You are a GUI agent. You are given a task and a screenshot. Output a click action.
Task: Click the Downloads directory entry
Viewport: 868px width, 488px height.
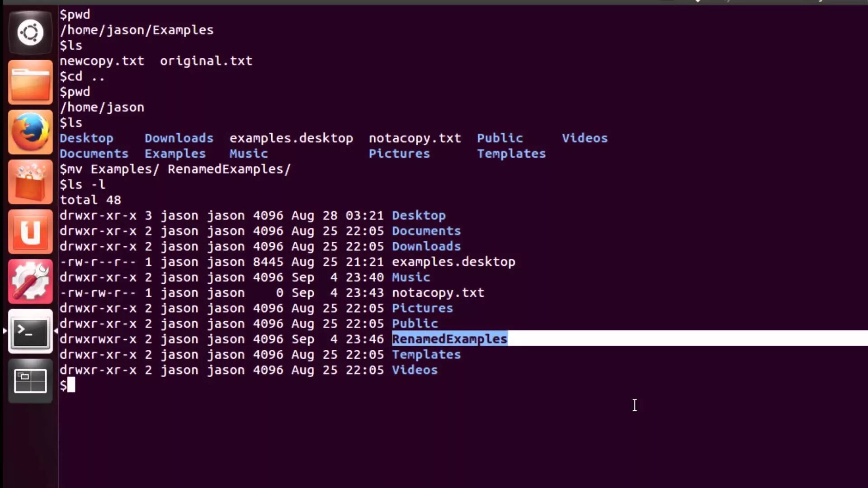(426, 246)
